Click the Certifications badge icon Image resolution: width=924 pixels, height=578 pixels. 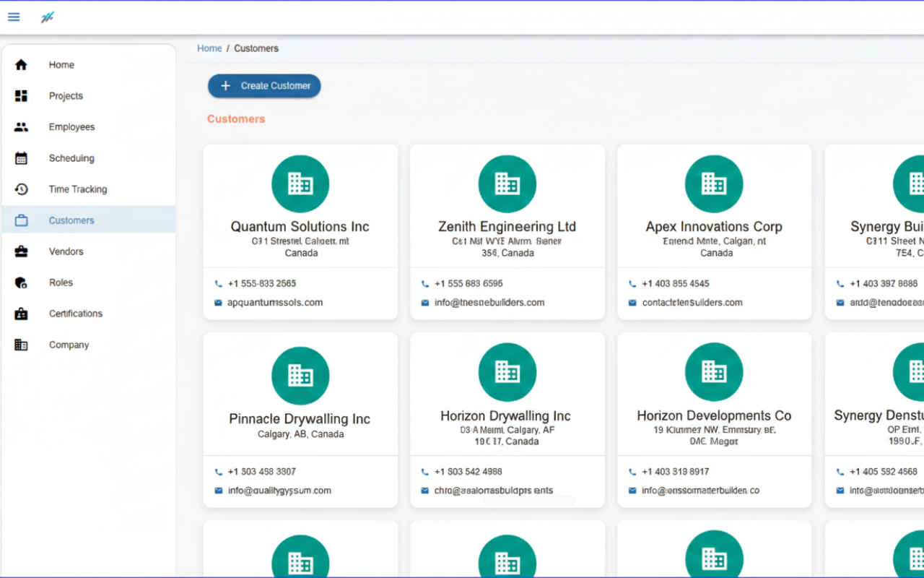click(x=21, y=313)
